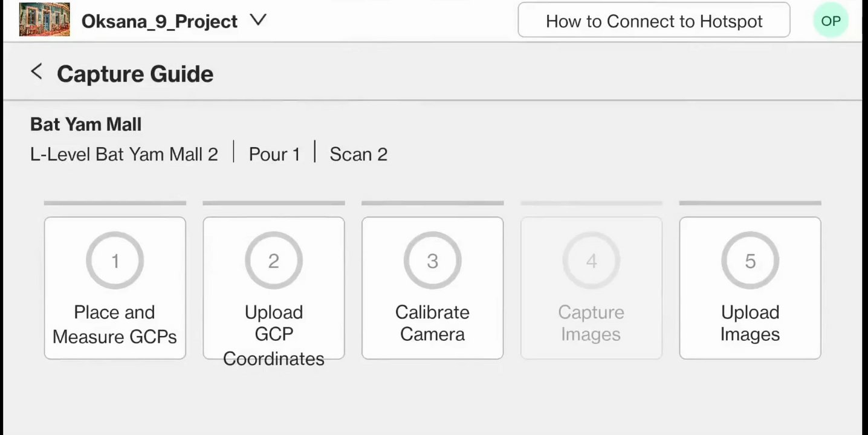Select the Upload GCP Coordinates label
The image size is (868, 435).
click(x=274, y=335)
